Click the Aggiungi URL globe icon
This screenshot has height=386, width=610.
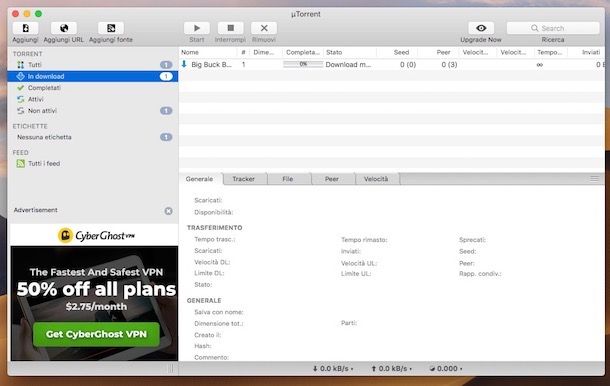pos(64,28)
